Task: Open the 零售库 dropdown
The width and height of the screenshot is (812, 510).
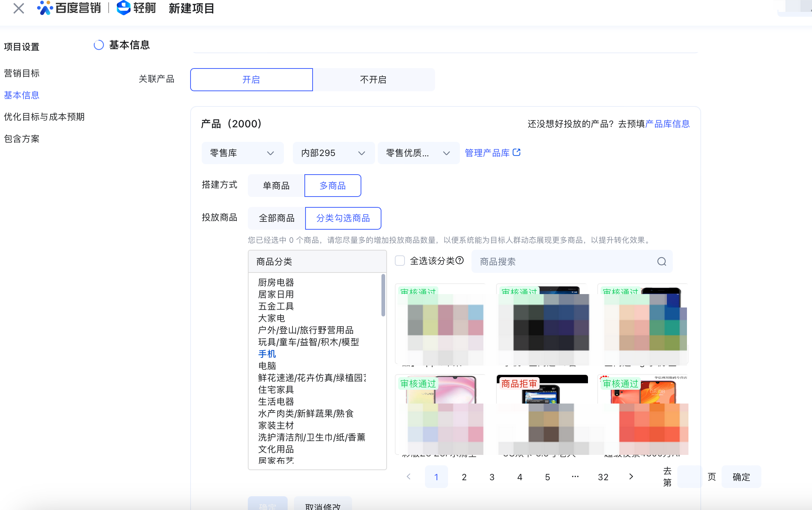Action: click(x=242, y=153)
